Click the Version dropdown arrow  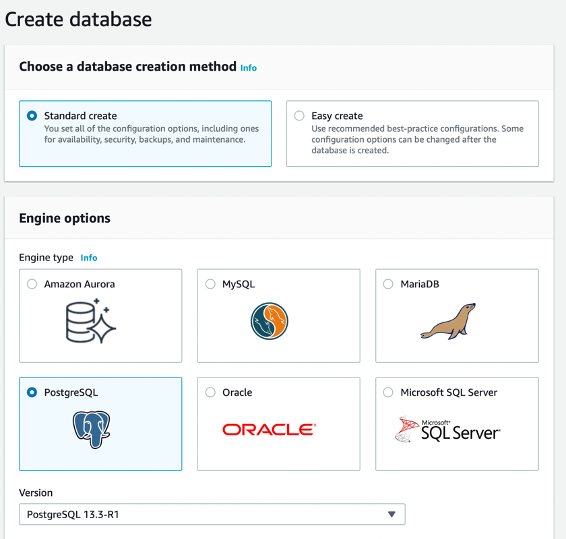click(392, 514)
